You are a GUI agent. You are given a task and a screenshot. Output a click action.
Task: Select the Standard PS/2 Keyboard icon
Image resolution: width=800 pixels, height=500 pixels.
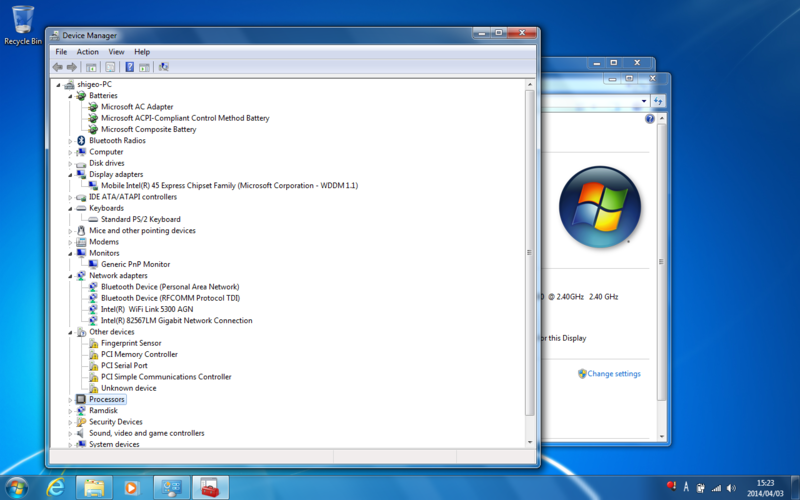point(93,219)
